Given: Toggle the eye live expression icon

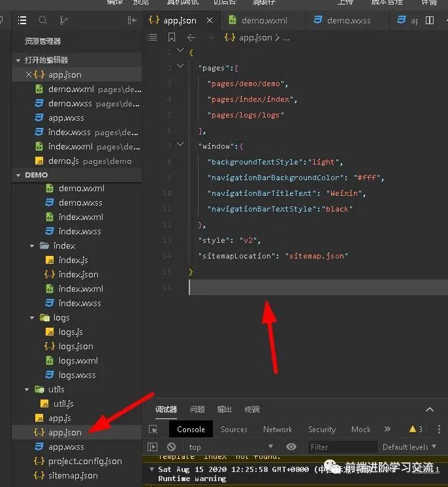Looking at the screenshot, I should (291, 447).
